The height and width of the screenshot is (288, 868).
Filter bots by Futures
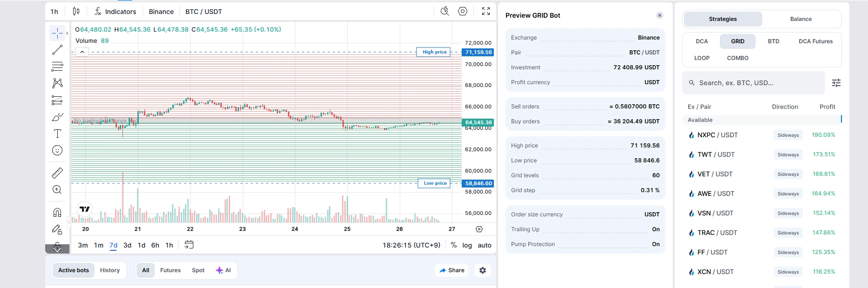tap(171, 270)
